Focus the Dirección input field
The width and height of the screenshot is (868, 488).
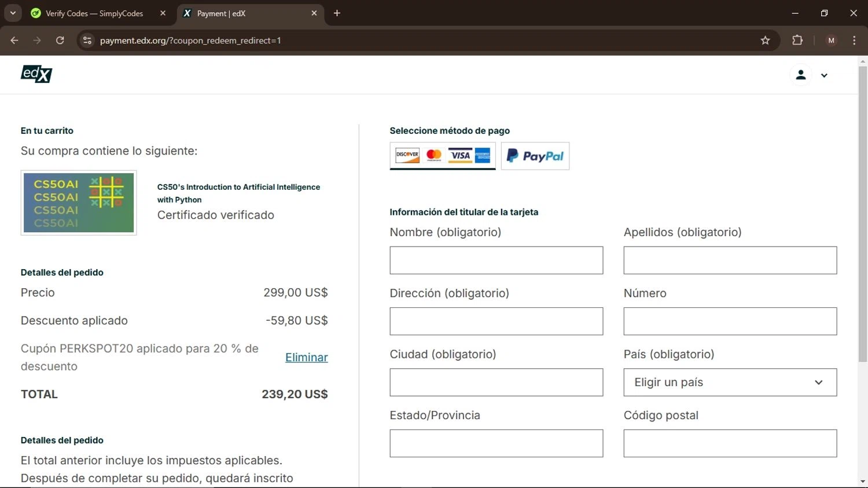[496, 321]
